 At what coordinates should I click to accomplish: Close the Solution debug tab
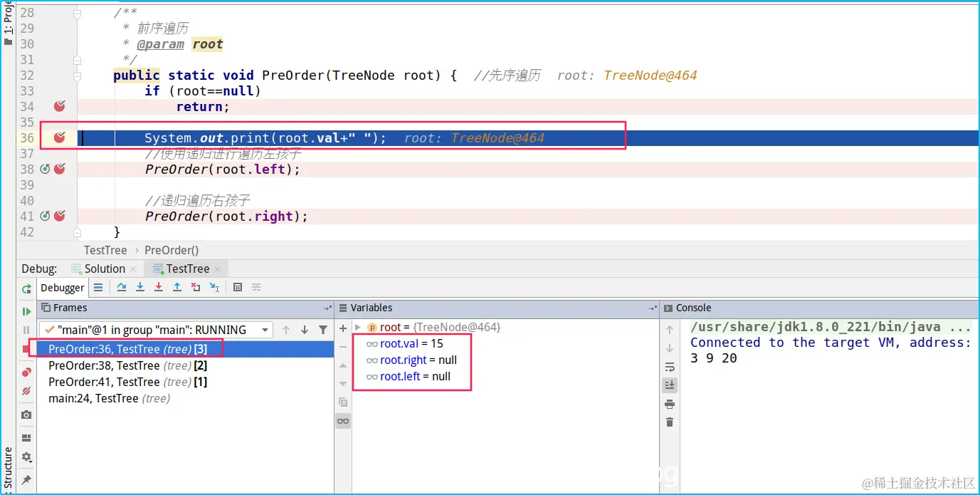135,269
